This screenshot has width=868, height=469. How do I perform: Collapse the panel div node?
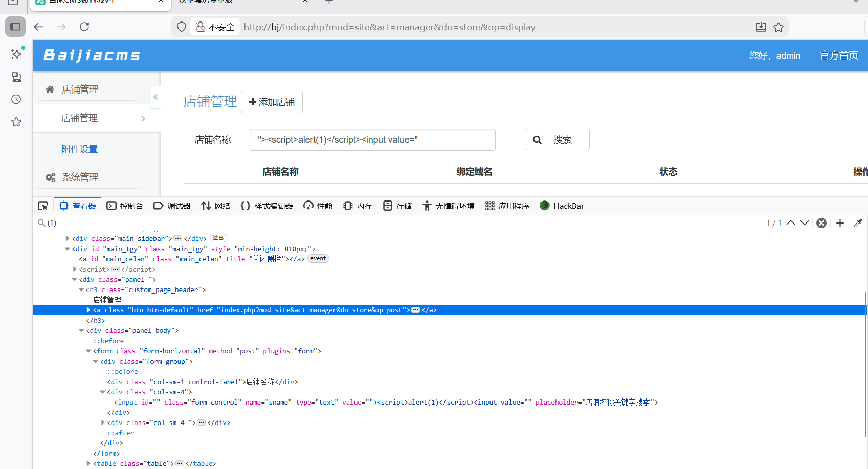[x=74, y=279]
